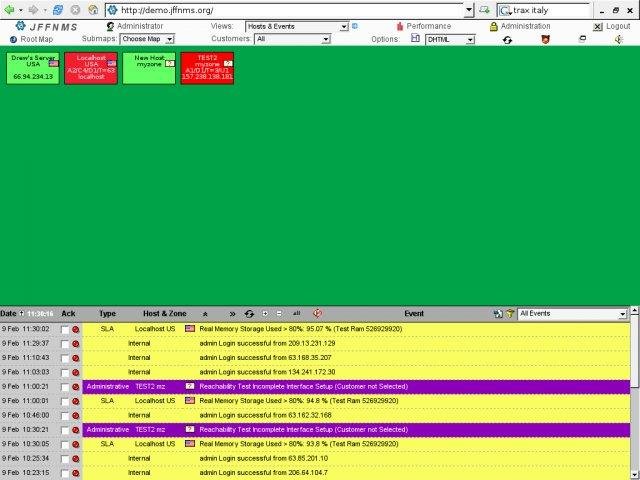Expand the address bar URL history arrow

[x=469, y=10]
